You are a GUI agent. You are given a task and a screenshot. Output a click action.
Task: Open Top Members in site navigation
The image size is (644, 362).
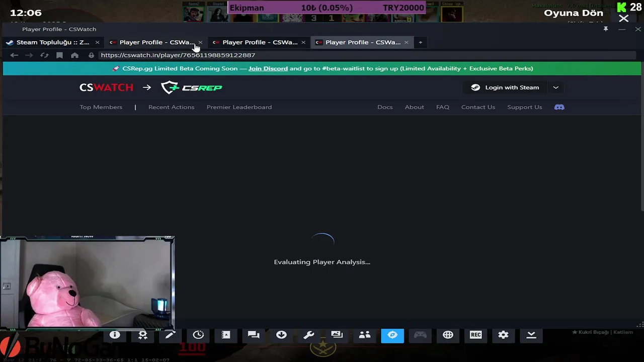(101, 107)
